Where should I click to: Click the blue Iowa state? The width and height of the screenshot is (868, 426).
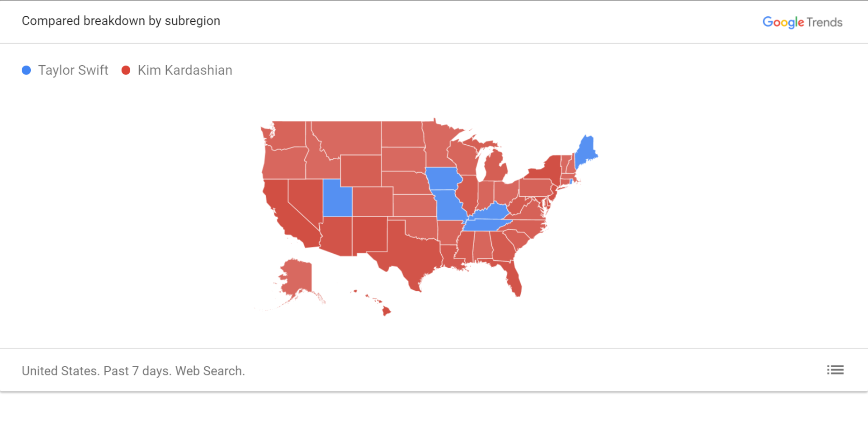[x=443, y=178]
